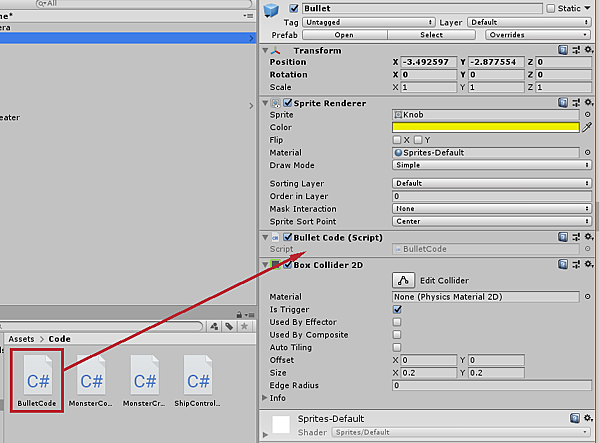Enable Used By Composite checkbox
This screenshot has height=443, width=600.
(397, 334)
